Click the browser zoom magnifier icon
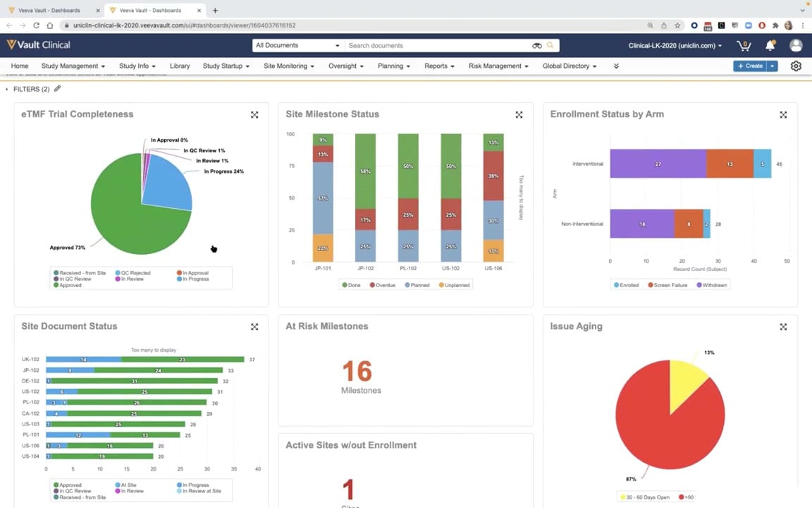 coord(651,25)
